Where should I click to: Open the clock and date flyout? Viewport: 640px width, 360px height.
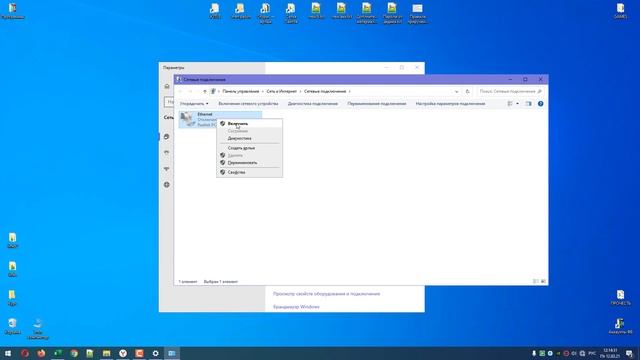[x=610, y=353]
